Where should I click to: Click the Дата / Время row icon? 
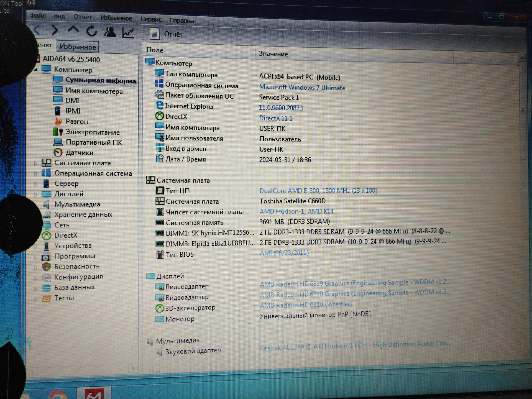(160, 158)
